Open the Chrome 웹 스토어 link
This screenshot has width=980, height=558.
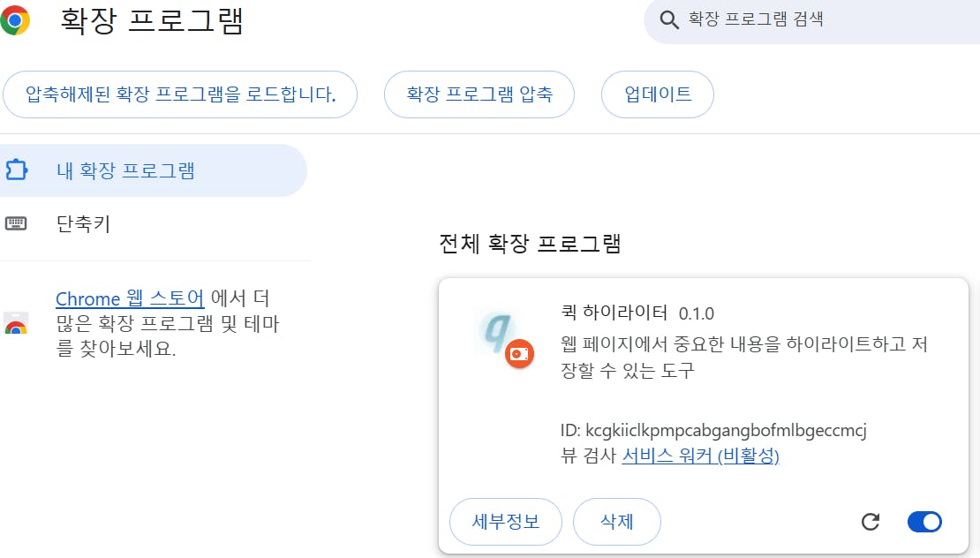(x=130, y=298)
